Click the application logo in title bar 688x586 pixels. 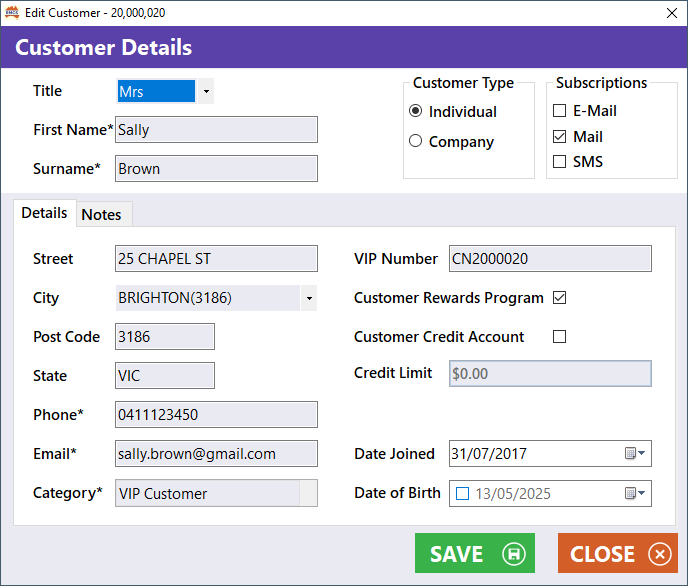(12, 13)
